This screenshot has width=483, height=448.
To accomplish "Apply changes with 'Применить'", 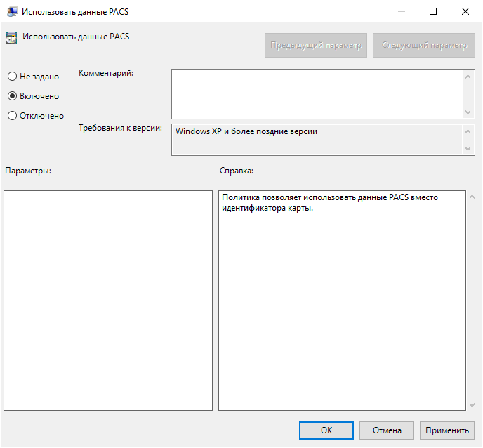I will coord(446,430).
